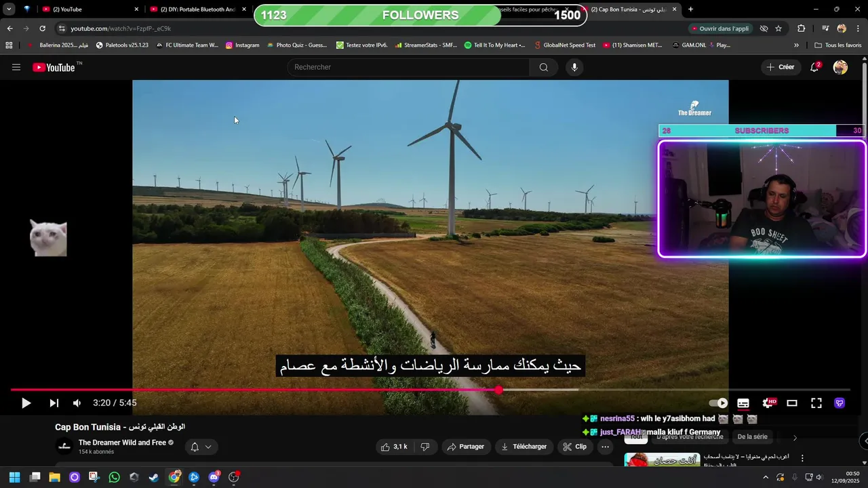Show hidden system tray icons
This screenshot has height=488, width=868.
pyautogui.click(x=766, y=477)
